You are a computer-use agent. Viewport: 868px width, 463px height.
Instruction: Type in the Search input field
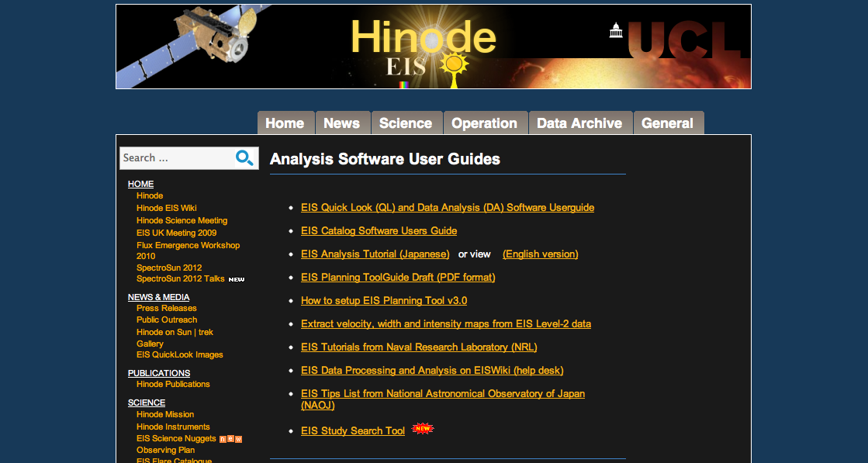(x=175, y=158)
